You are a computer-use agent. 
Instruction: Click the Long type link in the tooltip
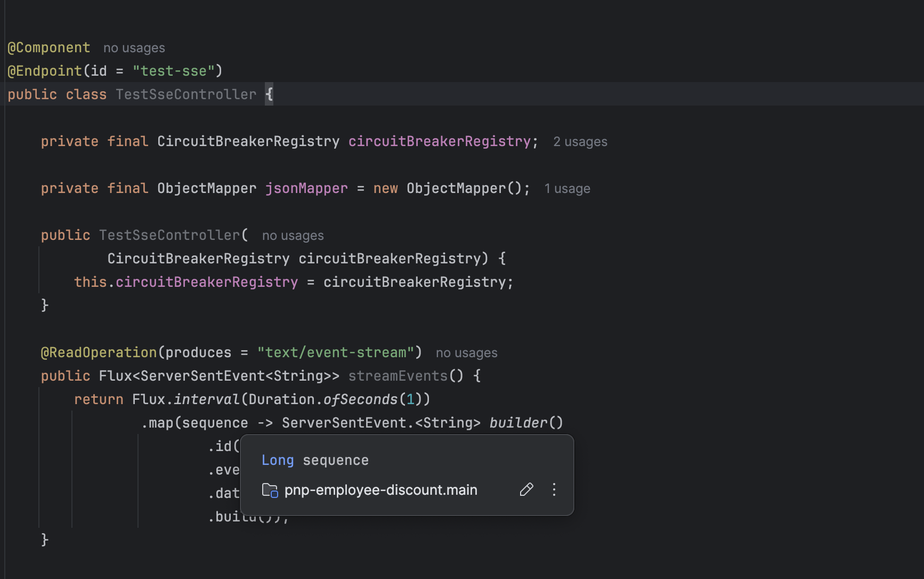coord(277,460)
